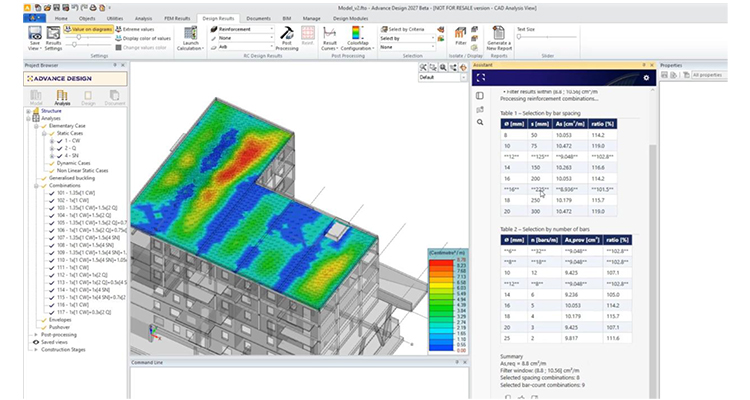
Task: Toggle check on case 4 - SN
Action: click(x=60, y=156)
